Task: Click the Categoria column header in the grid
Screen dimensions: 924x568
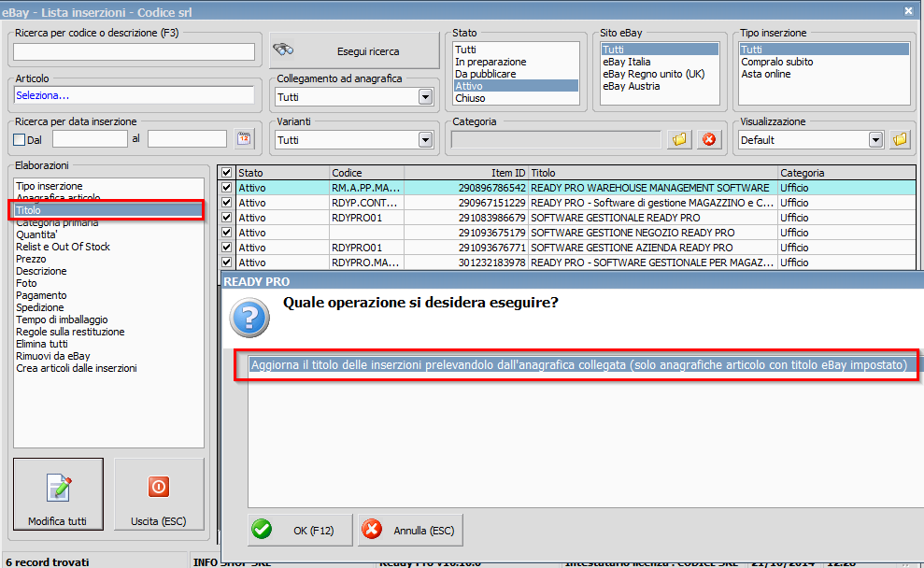Action: coord(846,173)
